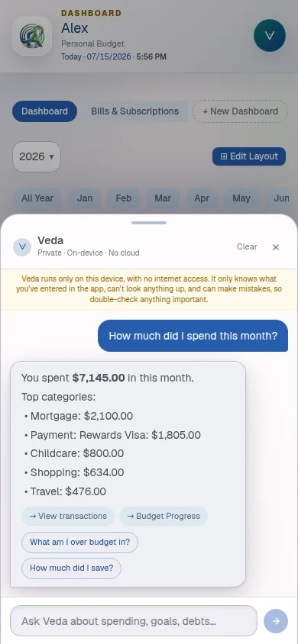The height and width of the screenshot is (644, 298).
Task: Close the Veda chat panel
Action: (276, 246)
